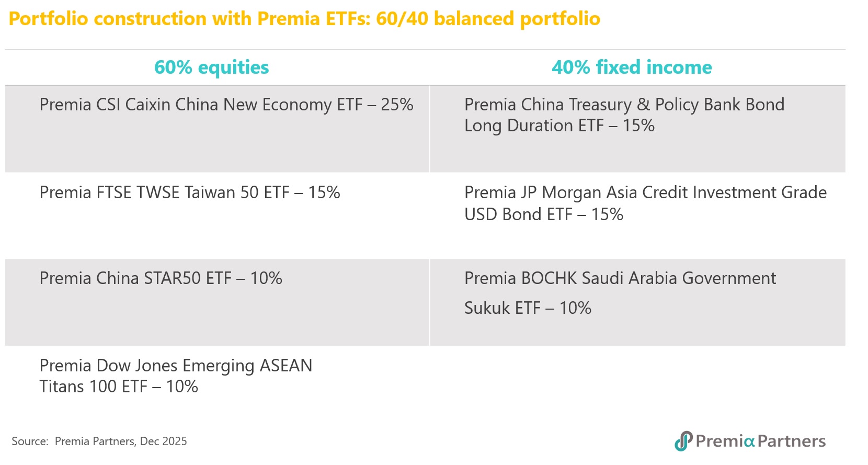
Task: Click the teal alpha letter in the logo
Action: tap(749, 442)
